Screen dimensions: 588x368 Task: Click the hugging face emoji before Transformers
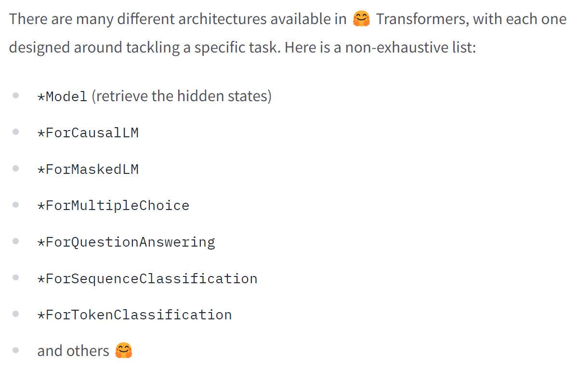tap(361, 19)
